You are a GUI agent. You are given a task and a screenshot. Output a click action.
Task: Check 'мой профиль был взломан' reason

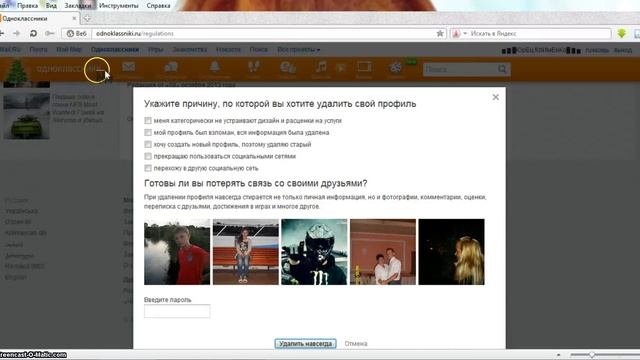pos(148,133)
